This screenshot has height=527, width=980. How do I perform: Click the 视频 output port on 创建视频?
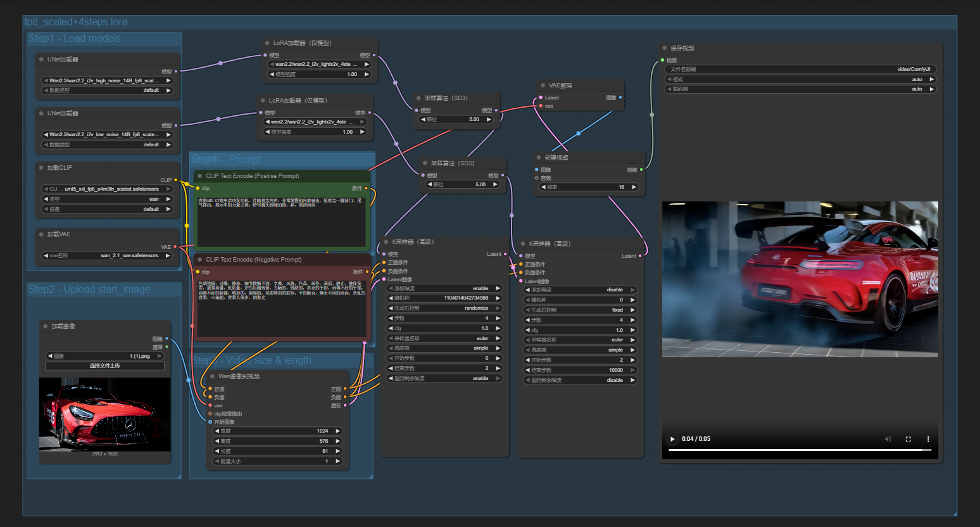coord(641,170)
